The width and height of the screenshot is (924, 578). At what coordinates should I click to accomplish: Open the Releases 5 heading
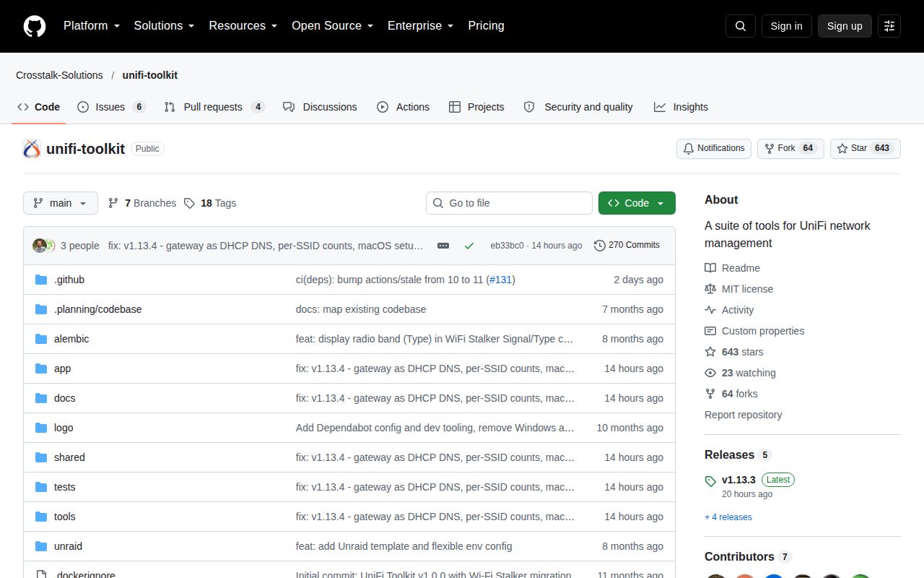738,455
